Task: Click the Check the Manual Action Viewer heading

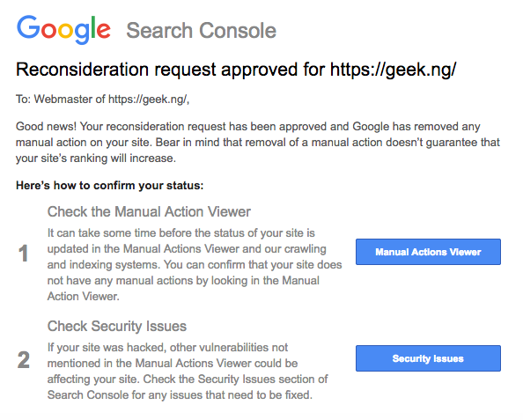Action: (x=149, y=212)
